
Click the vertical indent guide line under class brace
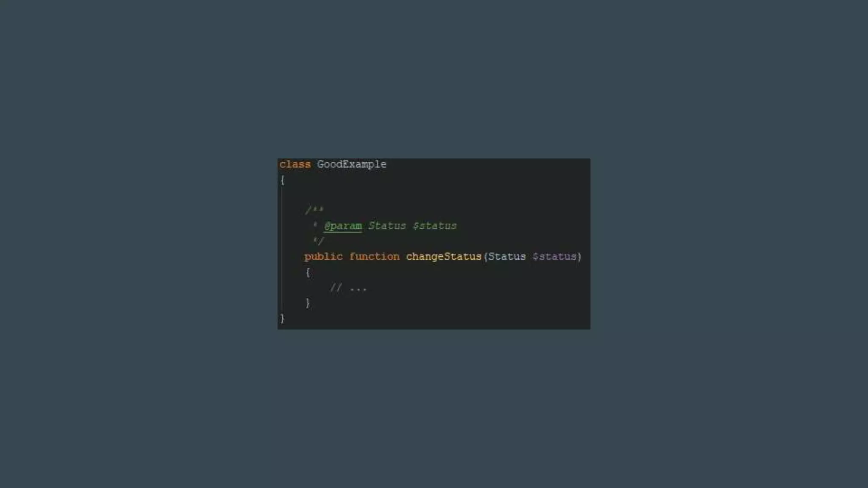281,250
